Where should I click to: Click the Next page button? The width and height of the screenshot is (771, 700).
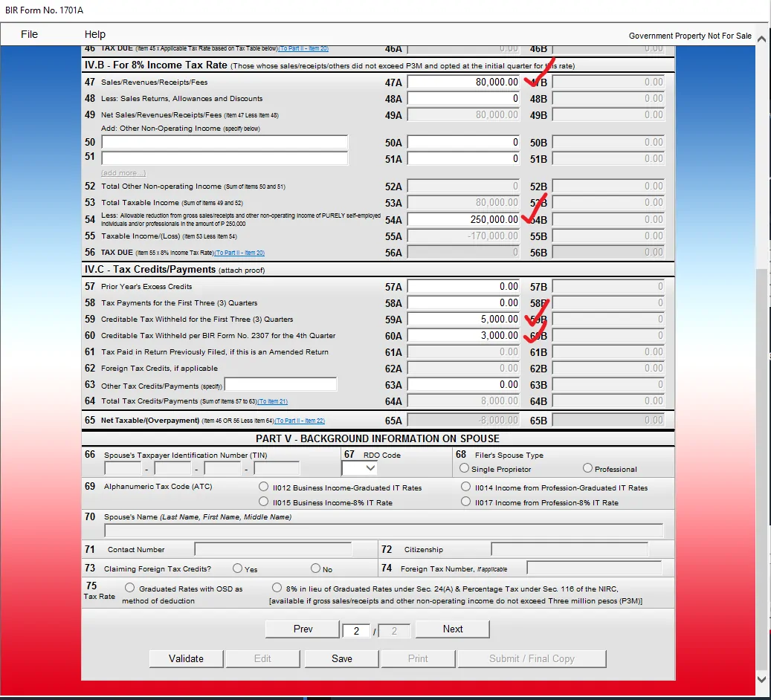tap(452, 629)
